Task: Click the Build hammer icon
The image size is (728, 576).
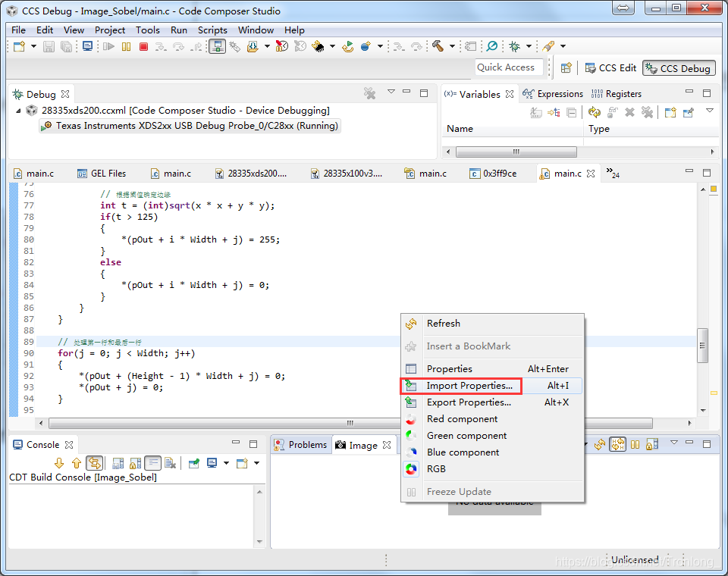Action: 438,46
